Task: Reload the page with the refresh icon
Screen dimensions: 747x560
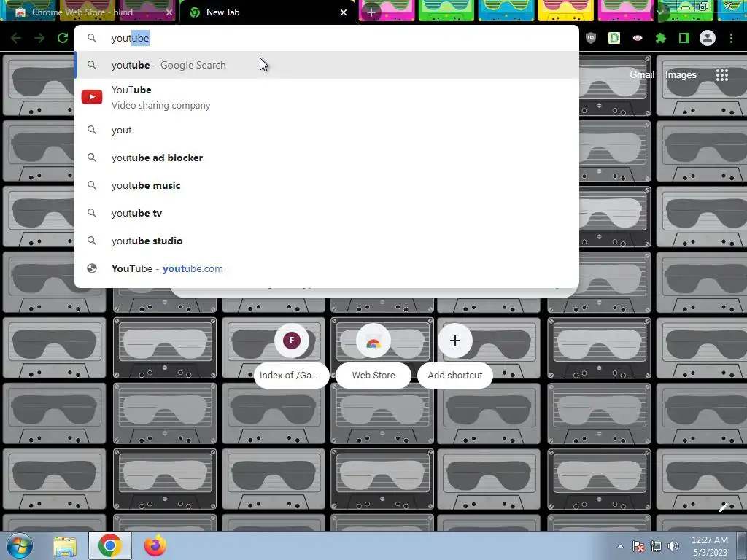Action: [63, 38]
